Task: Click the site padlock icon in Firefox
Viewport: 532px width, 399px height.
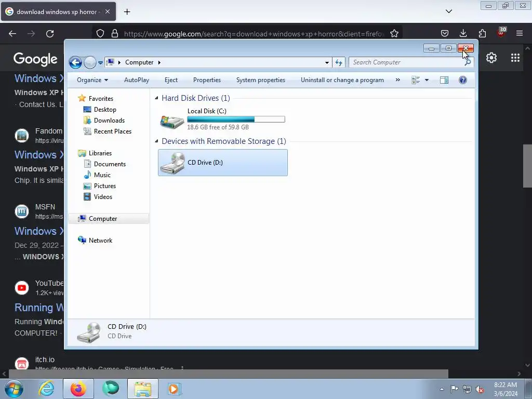Action: click(x=115, y=34)
